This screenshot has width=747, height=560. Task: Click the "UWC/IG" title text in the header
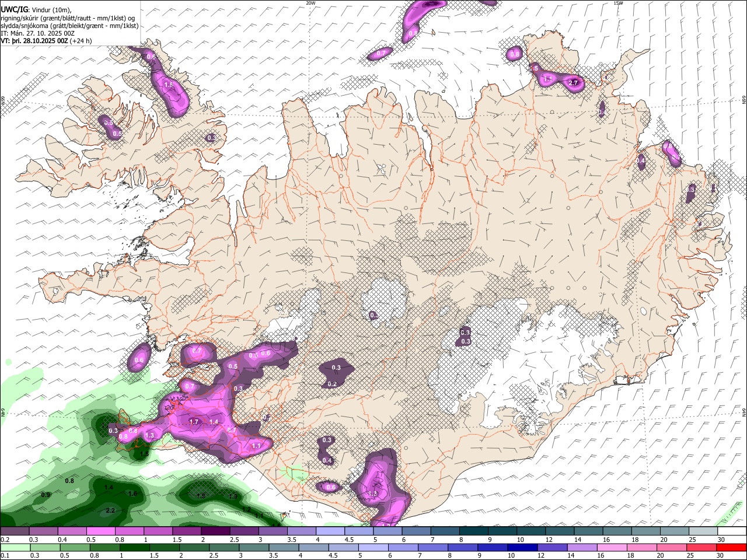[x=15, y=9]
